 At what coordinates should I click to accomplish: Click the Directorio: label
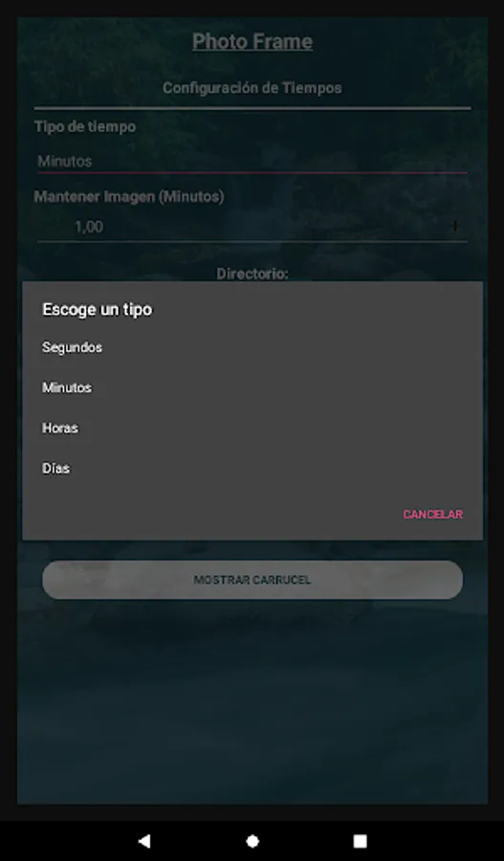click(x=252, y=273)
